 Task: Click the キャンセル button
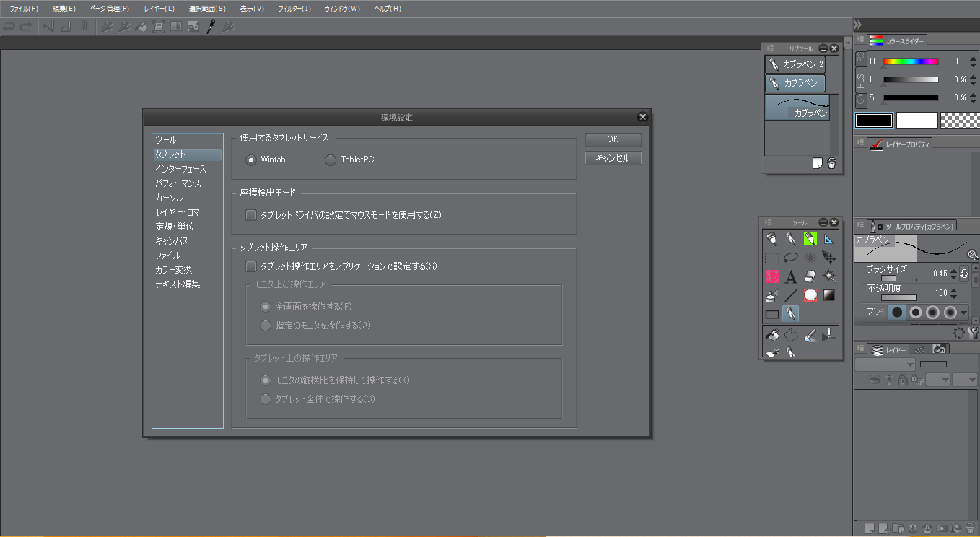pyautogui.click(x=613, y=158)
